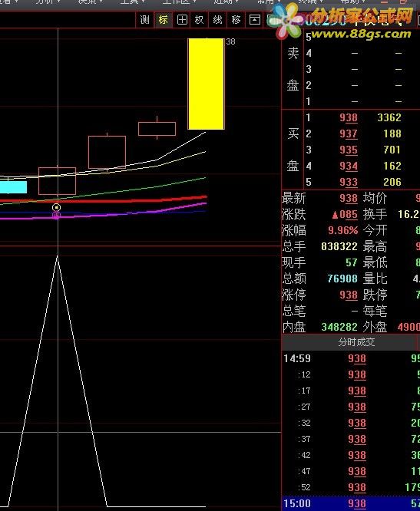
Task: Click the 最新 latest price value 938
Action: (x=349, y=199)
